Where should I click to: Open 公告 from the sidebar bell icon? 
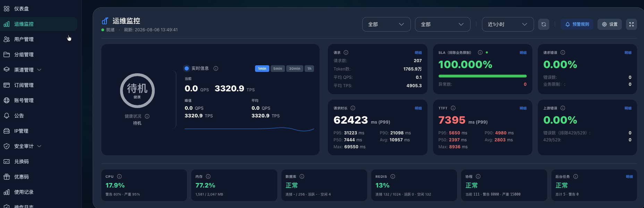click(19, 116)
